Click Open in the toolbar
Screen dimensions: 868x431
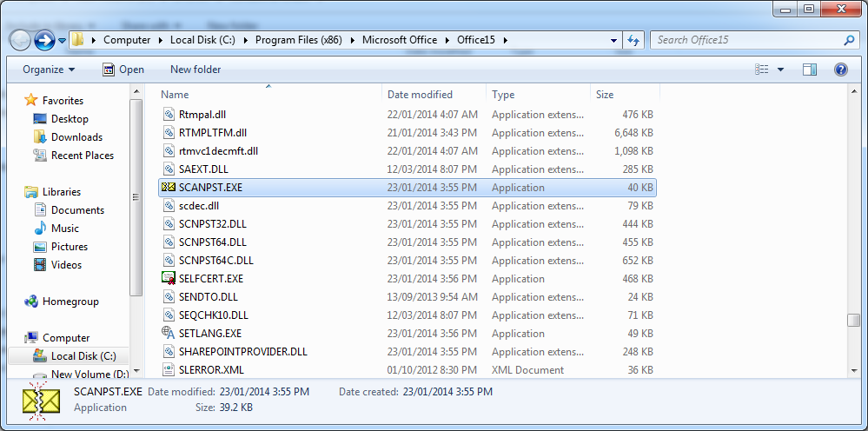(123, 70)
